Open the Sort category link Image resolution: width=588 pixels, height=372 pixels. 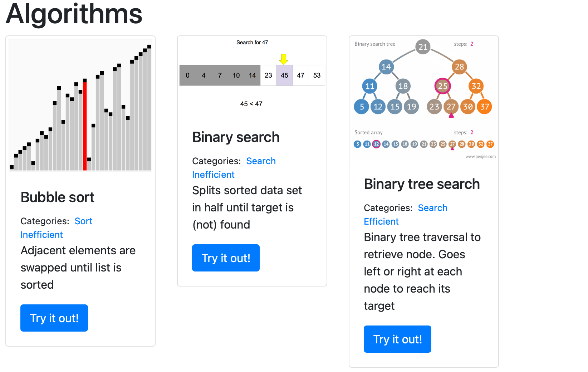83,221
